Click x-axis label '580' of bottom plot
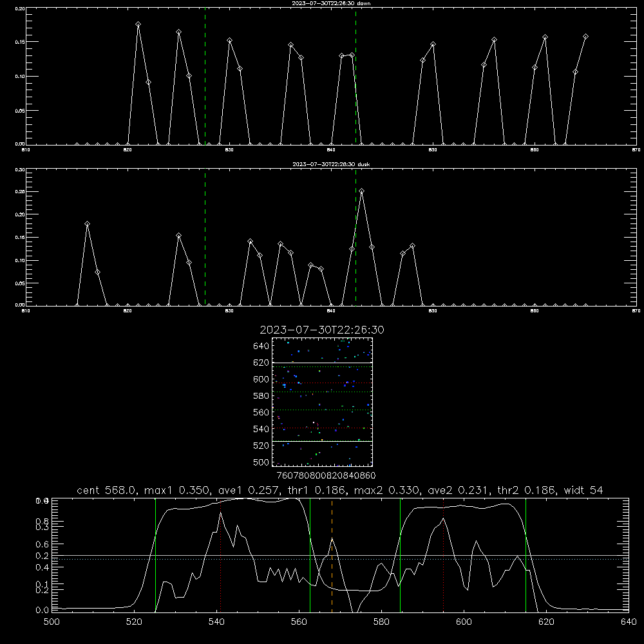 pos(381,621)
